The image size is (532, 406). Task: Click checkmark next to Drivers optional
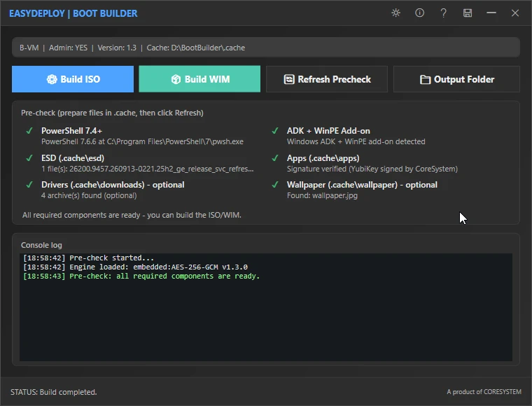click(x=29, y=185)
